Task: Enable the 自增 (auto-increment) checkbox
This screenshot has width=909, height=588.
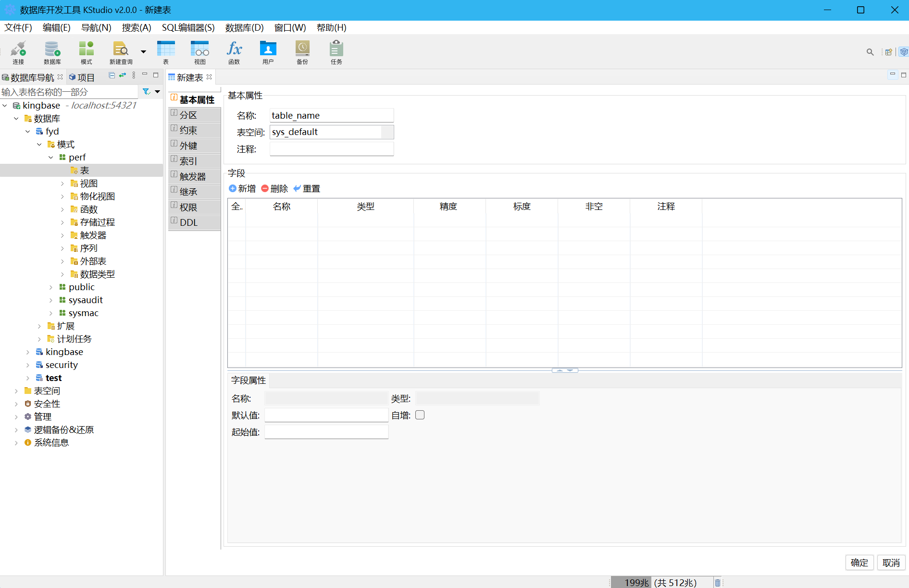Action: (420, 415)
